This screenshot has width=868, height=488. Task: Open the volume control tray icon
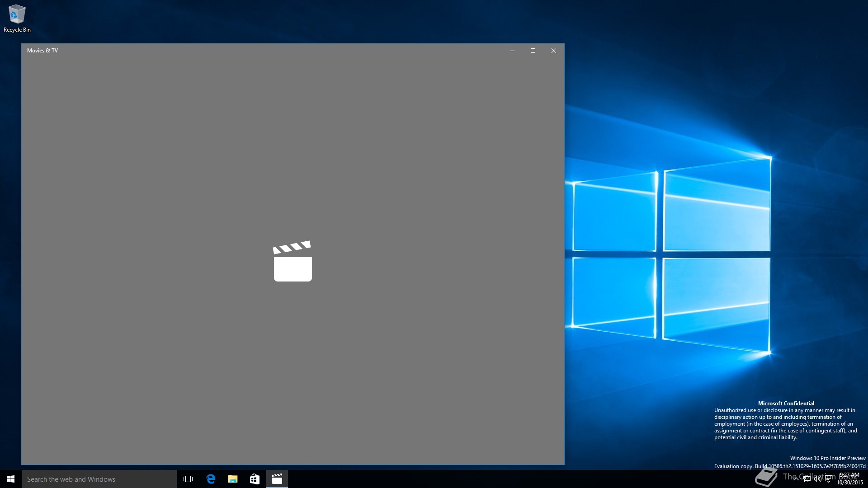[818, 479]
